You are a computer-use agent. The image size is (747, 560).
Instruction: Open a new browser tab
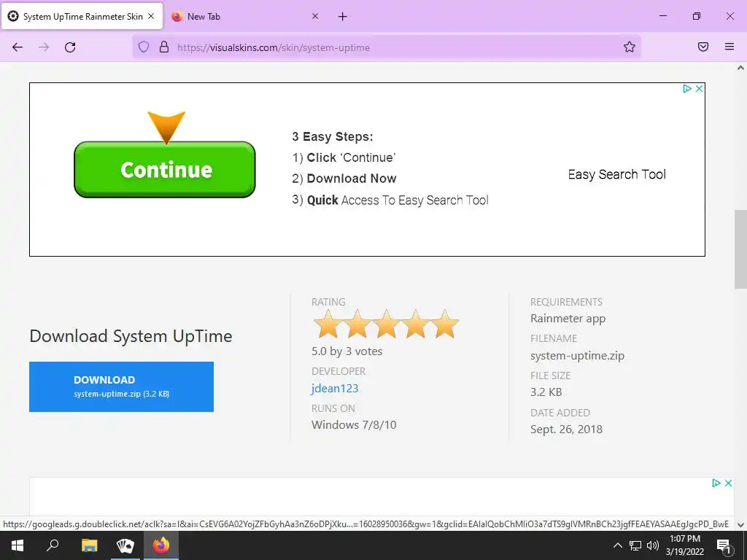click(x=343, y=17)
